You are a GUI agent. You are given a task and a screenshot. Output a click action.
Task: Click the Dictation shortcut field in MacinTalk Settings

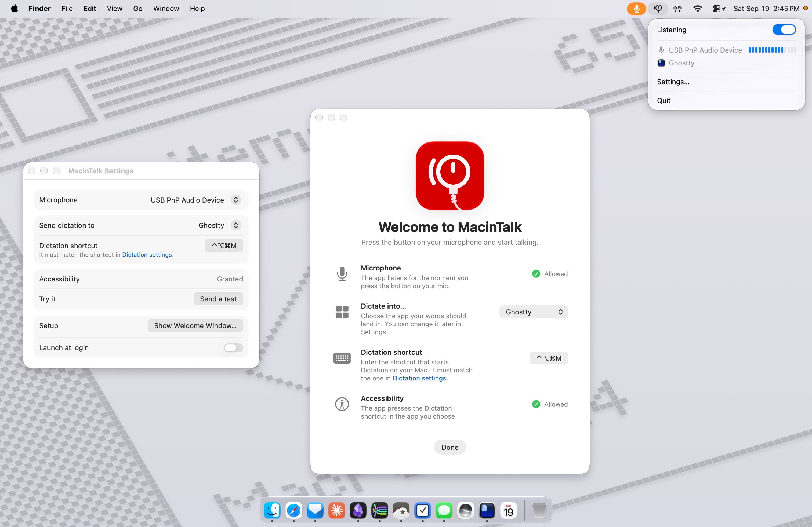tap(224, 246)
